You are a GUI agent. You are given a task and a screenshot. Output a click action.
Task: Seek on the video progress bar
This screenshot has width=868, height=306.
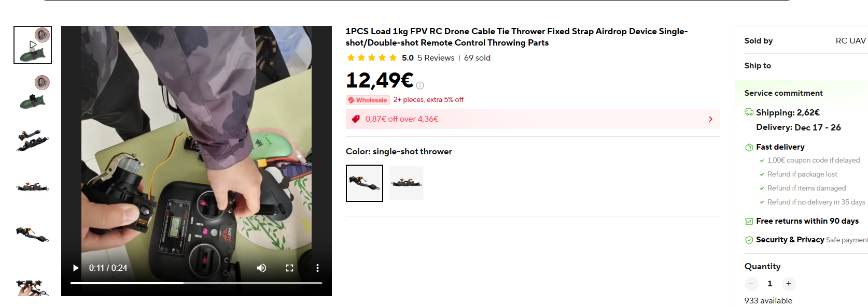pos(196,283)
